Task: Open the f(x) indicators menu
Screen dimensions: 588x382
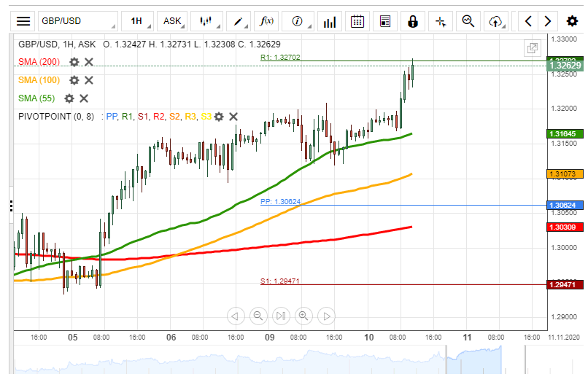Action: click(x=266, y=21)
